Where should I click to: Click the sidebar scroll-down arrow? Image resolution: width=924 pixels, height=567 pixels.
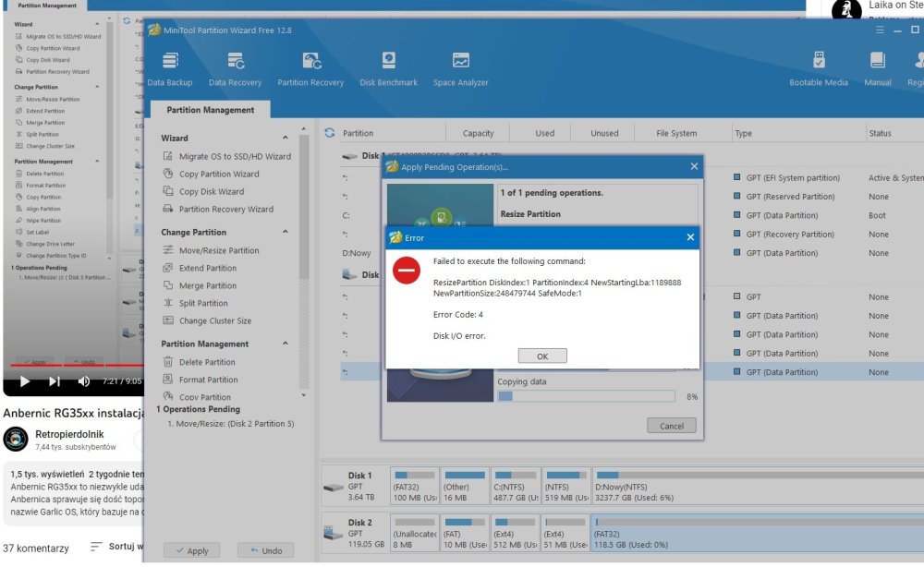(x=303, y=395)
